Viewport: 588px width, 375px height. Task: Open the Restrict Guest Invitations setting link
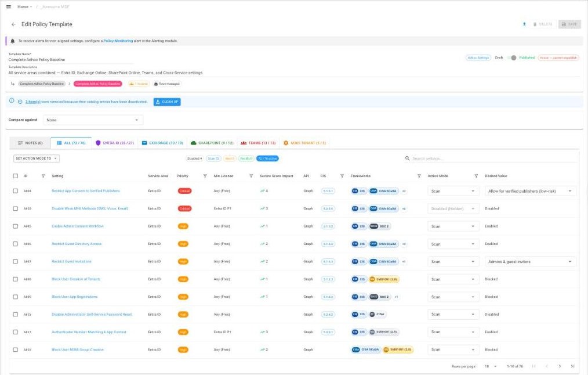pos(71,262)
